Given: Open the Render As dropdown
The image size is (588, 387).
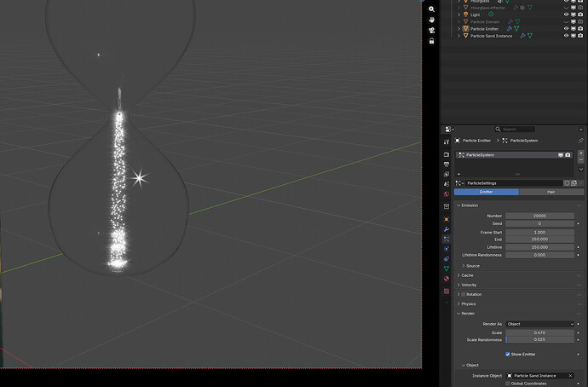Looking at the screenshot, I should tap(540, 324).
